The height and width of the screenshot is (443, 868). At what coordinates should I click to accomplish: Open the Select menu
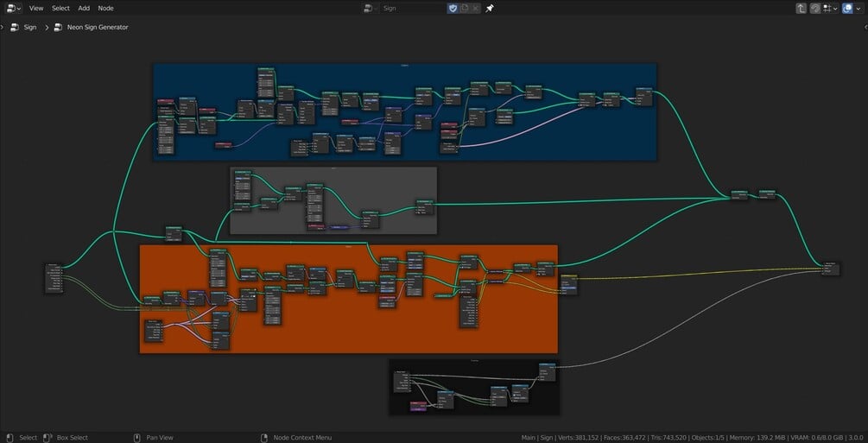click(61, 9)
